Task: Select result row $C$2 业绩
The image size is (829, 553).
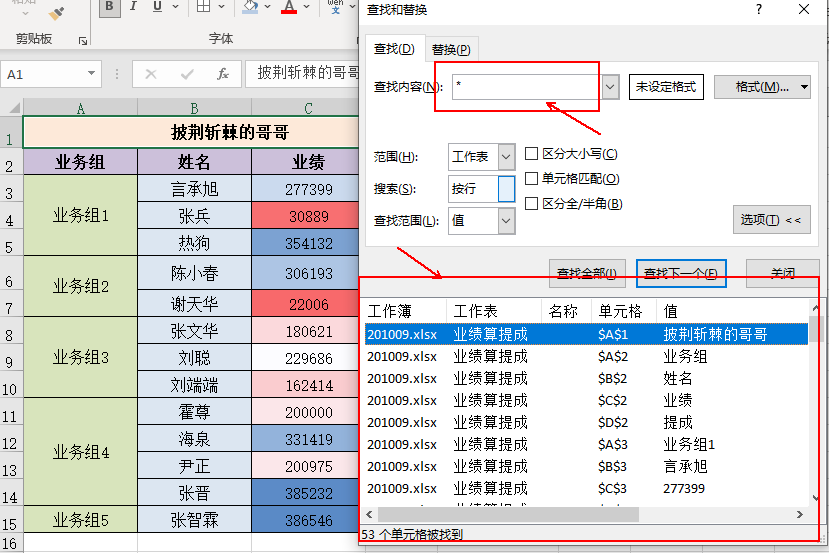Action: tap(586, 400)
